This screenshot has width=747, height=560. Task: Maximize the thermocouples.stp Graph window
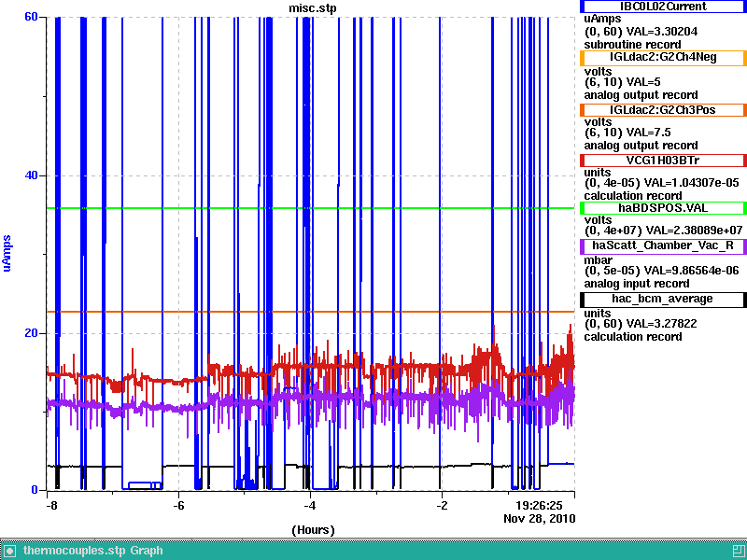[738, 551]
